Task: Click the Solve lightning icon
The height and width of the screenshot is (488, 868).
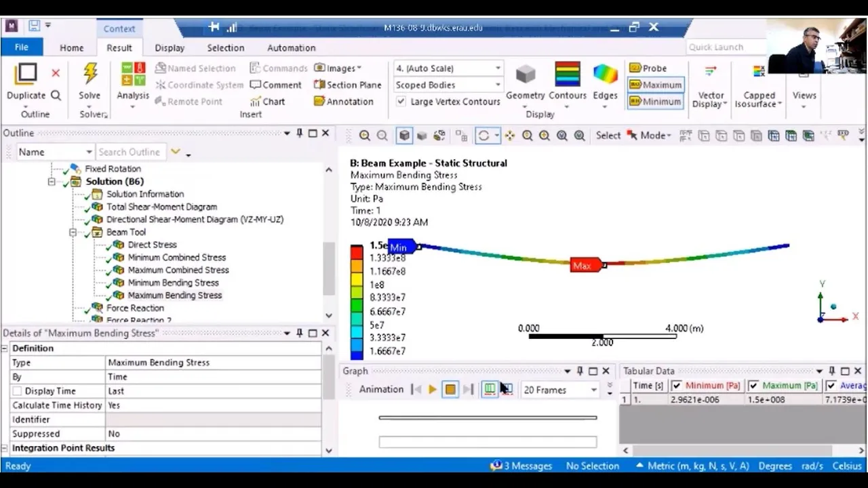Action: pos(90,73)
